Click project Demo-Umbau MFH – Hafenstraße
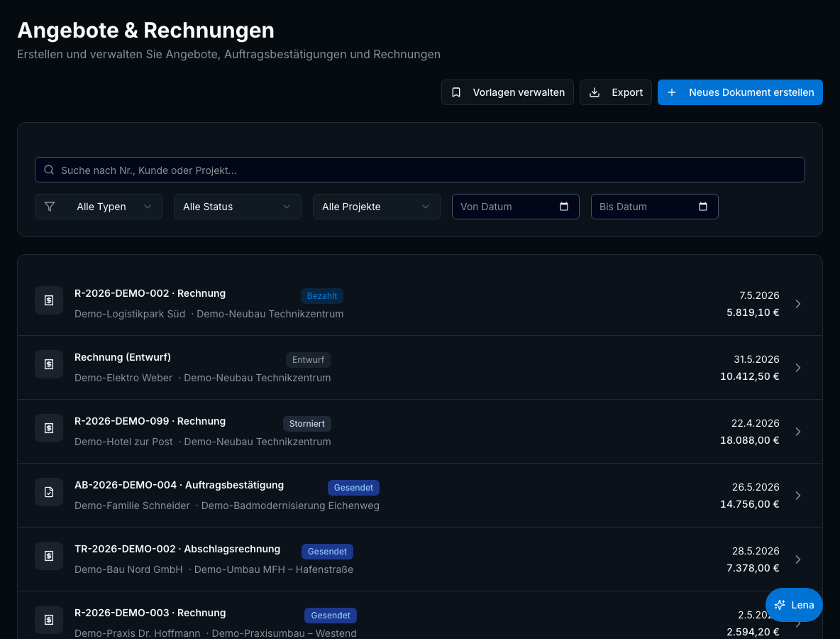This screenshot has height=639, width=840. [x=274, y=569]
